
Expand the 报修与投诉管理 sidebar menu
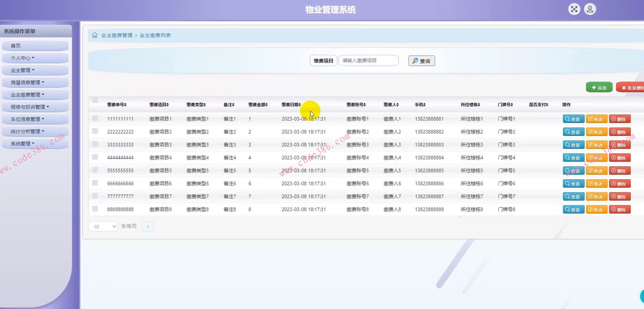(x=35, y=107)
